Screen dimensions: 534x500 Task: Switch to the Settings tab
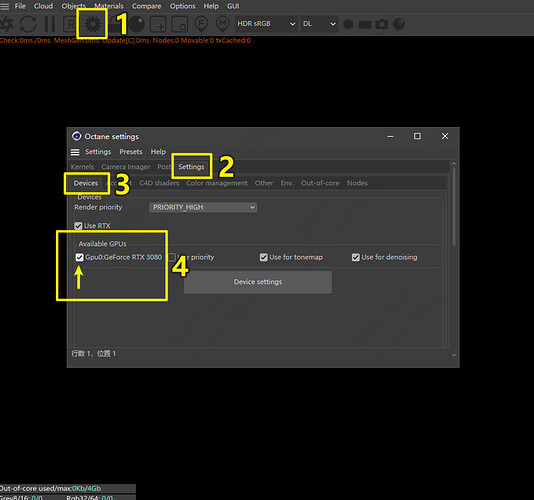[191, 167]
